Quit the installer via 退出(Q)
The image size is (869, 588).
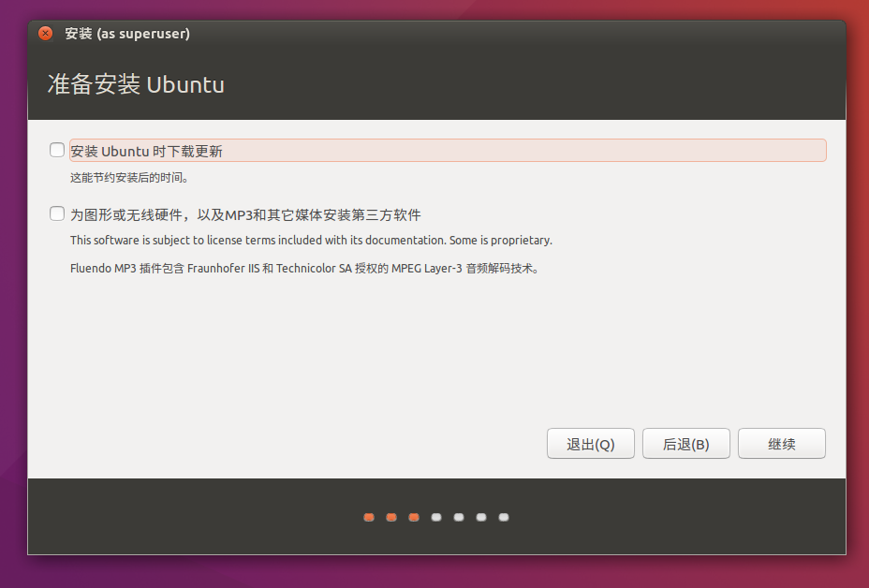pyautogui.click(x=590, y=443)
